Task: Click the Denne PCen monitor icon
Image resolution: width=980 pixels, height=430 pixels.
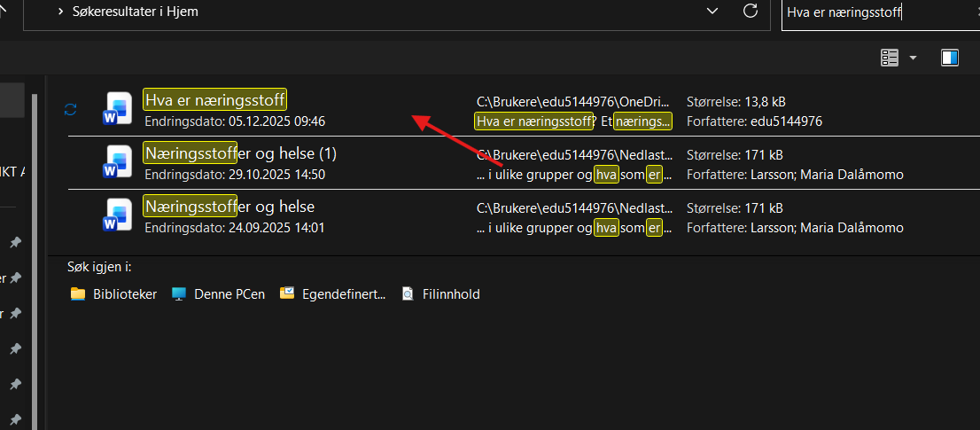Action: coord(180,294)
